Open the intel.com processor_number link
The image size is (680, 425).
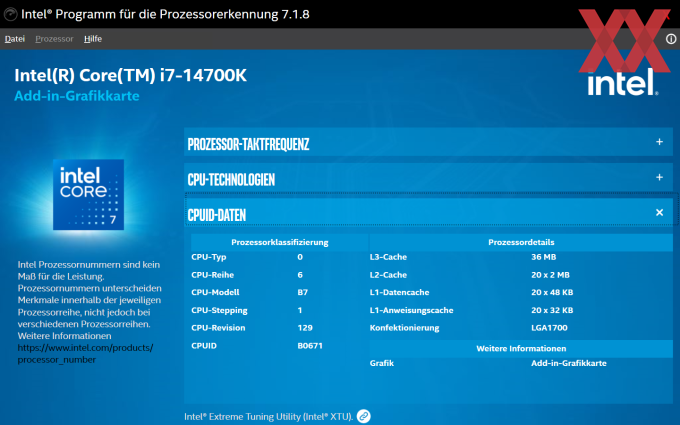pos(85,353)
